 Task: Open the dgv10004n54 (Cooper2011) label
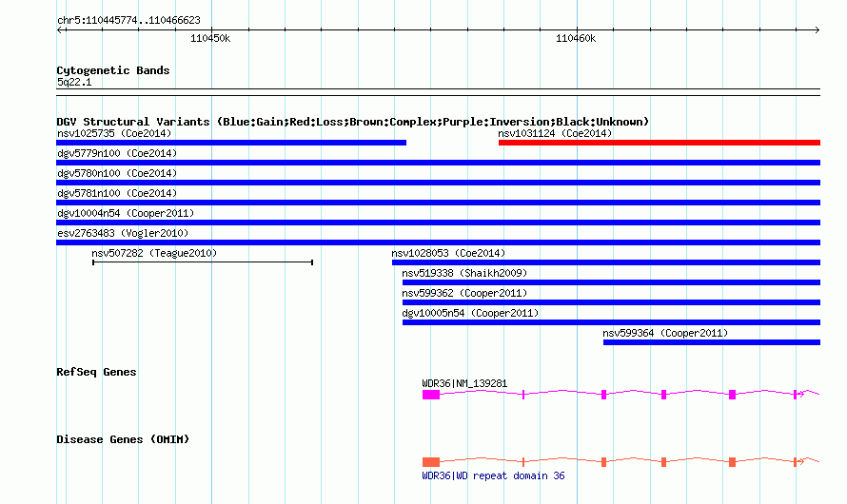pyautogui.click(x=126, y=213)
